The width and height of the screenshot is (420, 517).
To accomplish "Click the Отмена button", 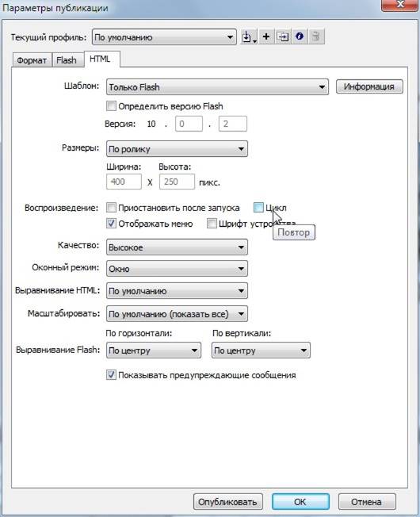I will pos(367,502).
